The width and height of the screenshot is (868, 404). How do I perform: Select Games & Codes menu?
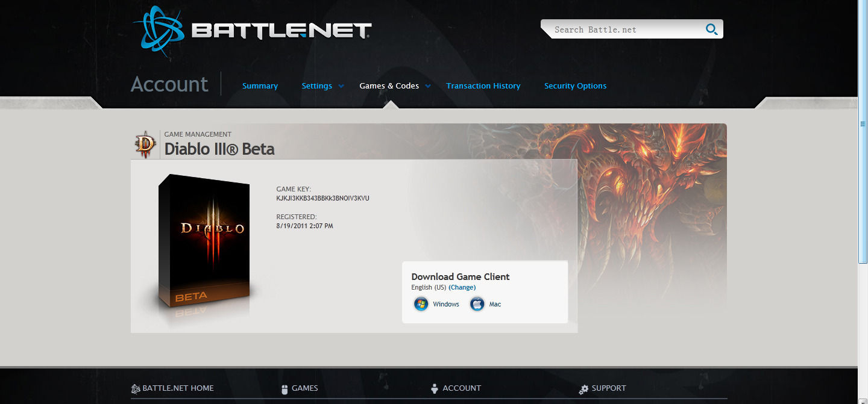(x=389, y=86)
